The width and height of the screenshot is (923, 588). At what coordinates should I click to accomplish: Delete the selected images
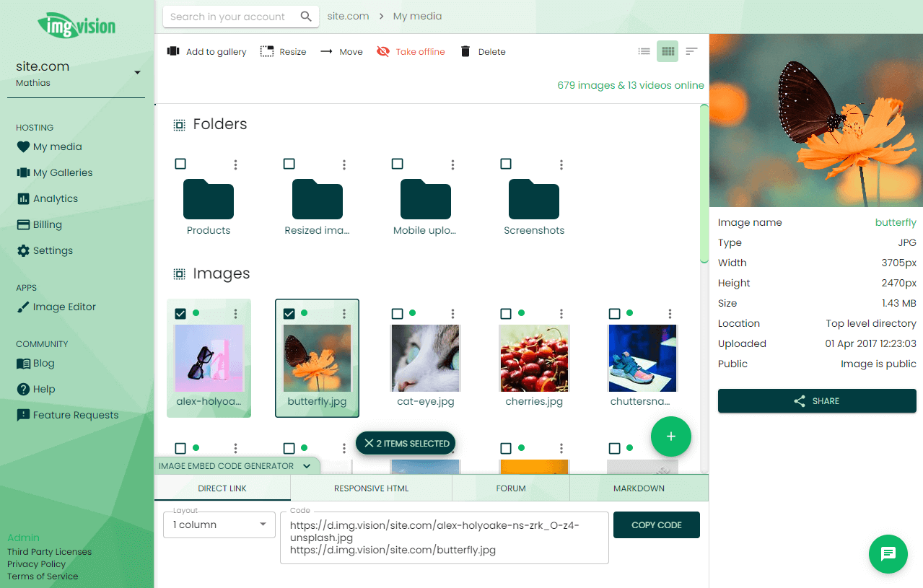[481, 51]
